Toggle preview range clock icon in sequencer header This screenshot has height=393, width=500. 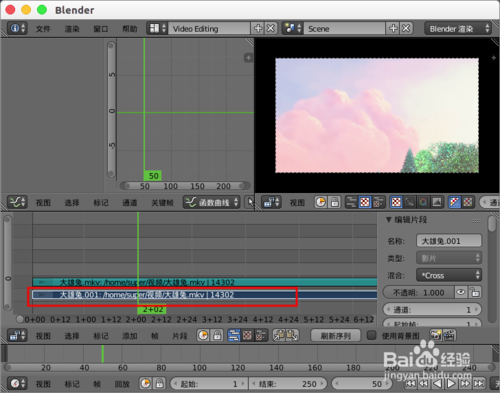tap(203, 335)
